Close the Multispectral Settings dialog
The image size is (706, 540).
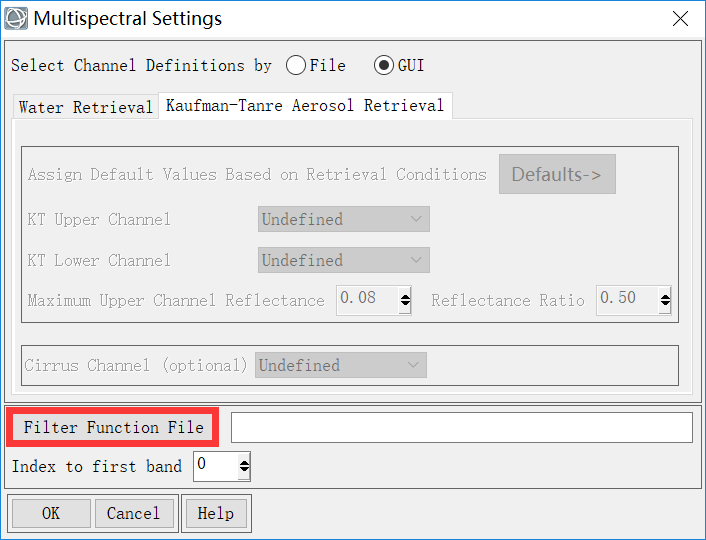pyautogui.click(x=680, y=19)
